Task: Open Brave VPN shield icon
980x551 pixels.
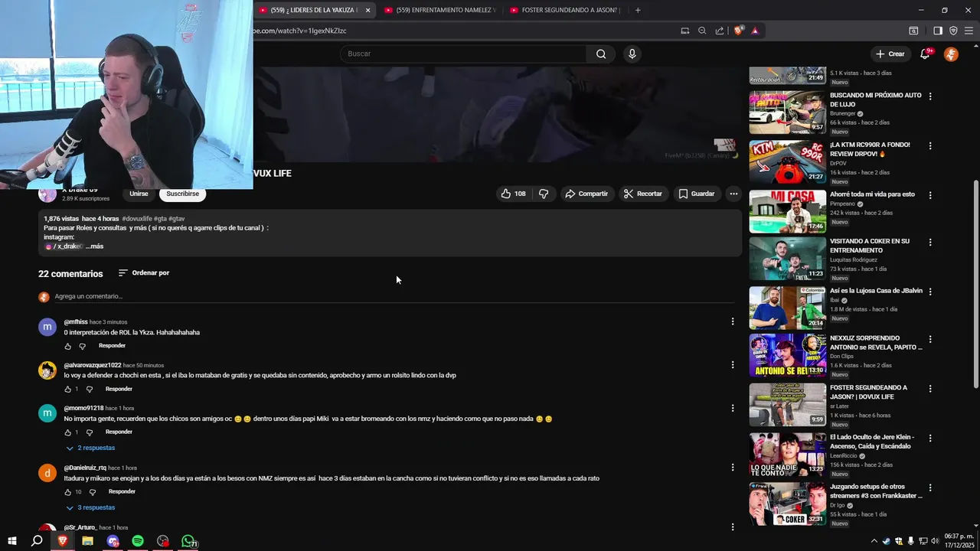Action: tap(953, 31)
